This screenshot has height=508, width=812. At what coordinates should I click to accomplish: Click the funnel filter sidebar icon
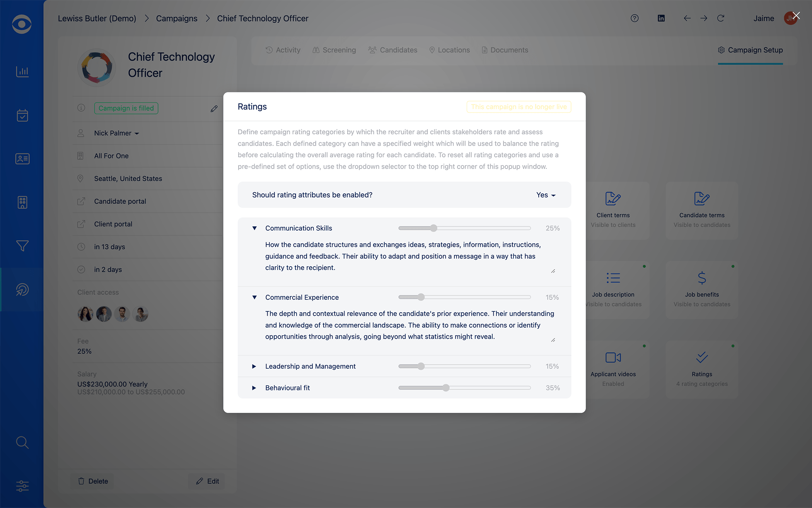click(22, 246)
